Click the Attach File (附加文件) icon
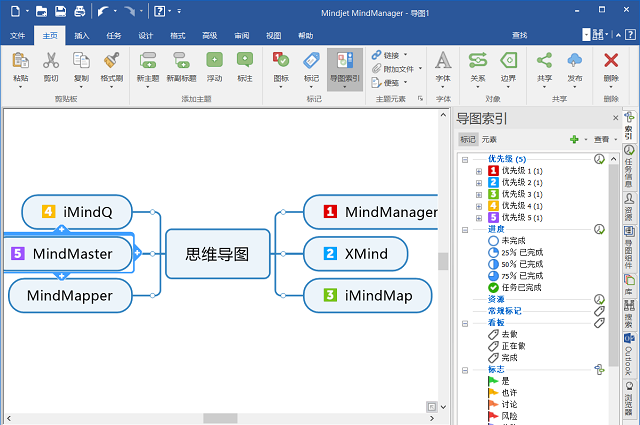640x425 pixels. pyautogui.click(x=376, y=69)
